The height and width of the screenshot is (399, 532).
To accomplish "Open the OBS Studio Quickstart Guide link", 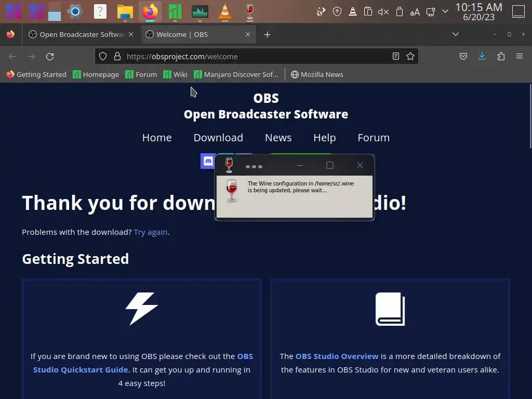I will 143,363.
